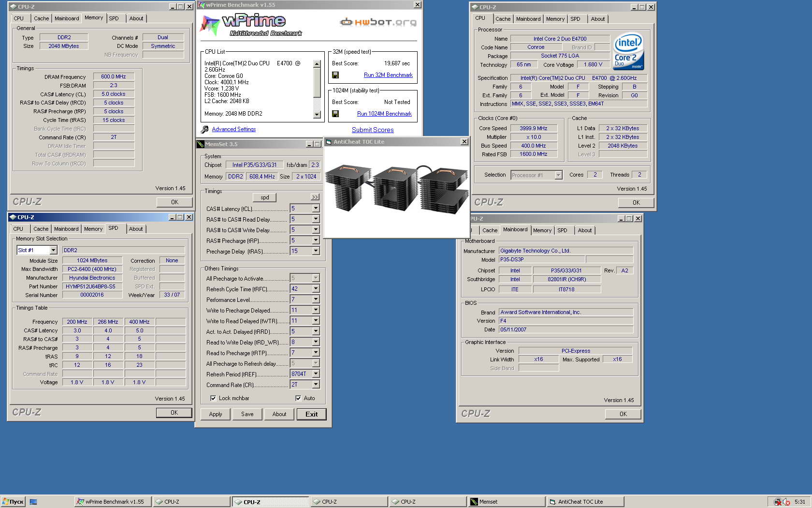This screenshot has width=812, height=508.
Task: Click the CPU List scrollbar thumb
Action: pyautogui.click(x=317, y=83)
